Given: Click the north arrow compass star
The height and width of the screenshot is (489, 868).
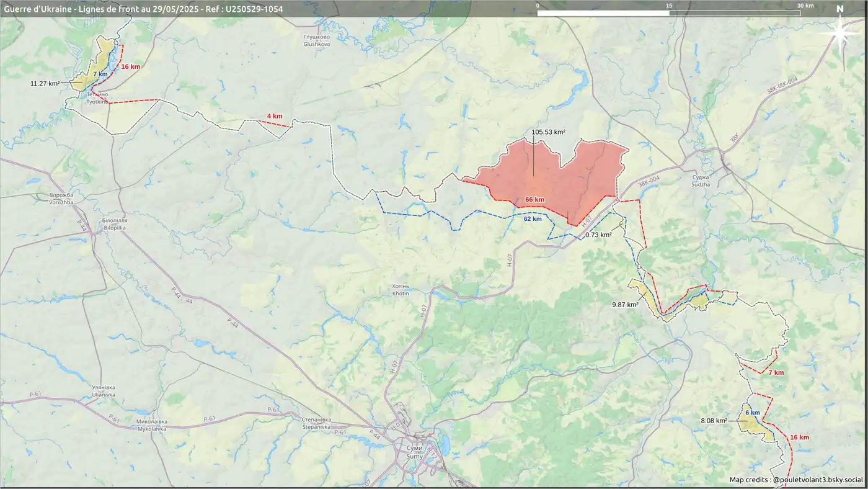Looking at the screenshot, I should 840,34.
